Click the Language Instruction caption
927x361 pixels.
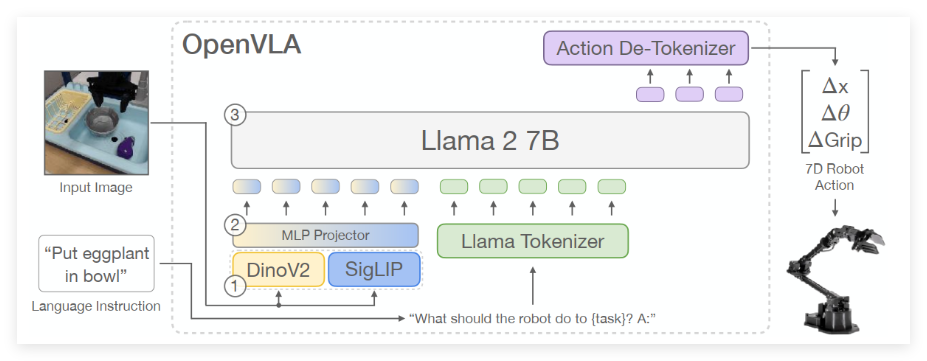click(96, 306)
